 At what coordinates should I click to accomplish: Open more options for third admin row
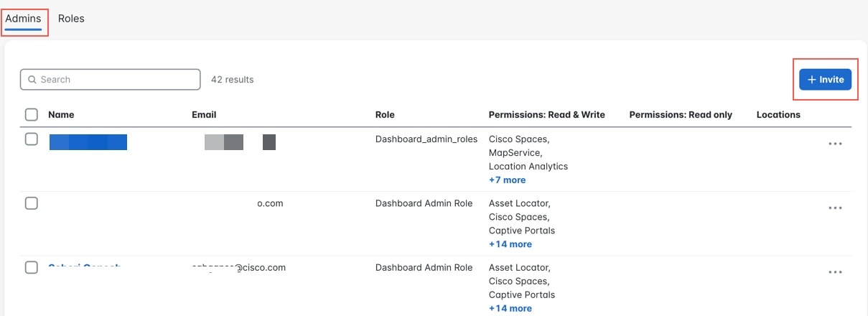tap(834, 272)
